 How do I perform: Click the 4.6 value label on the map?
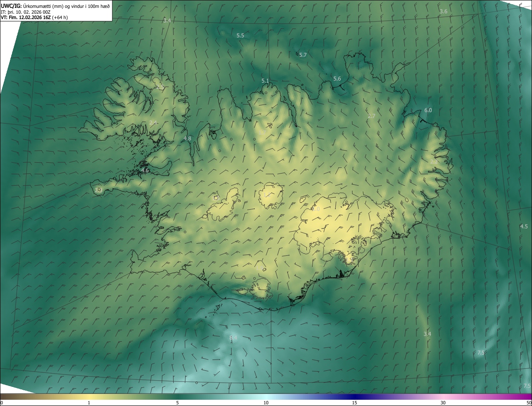(145, 171)
